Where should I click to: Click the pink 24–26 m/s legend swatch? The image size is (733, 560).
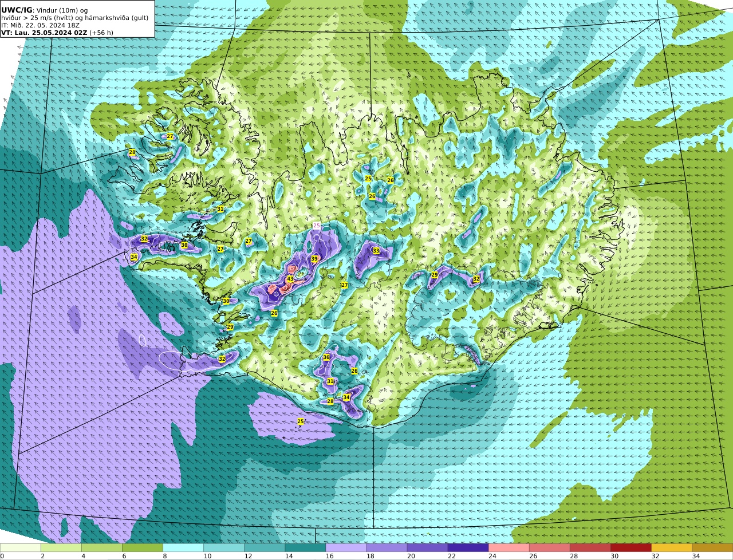point(508,547)
